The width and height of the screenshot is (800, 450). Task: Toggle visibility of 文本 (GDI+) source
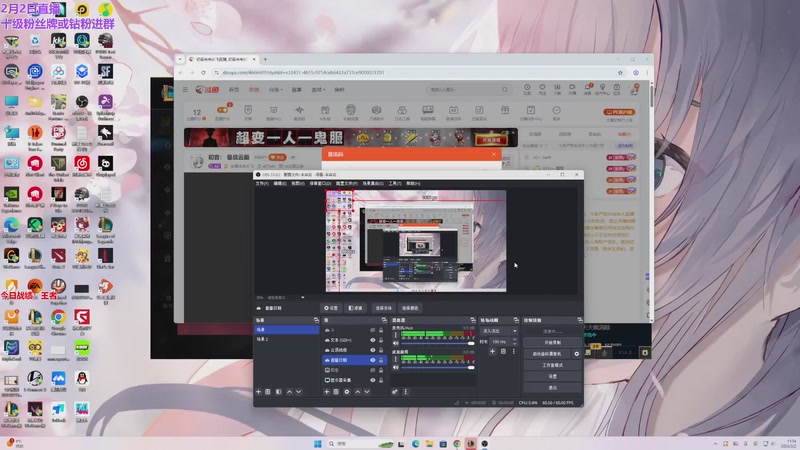(x=372, y=340)
